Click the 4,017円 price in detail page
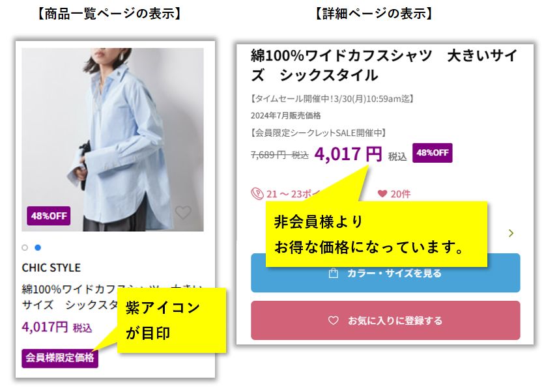The width and height of the screenshot is (544, 392). [x=348, y=154]
